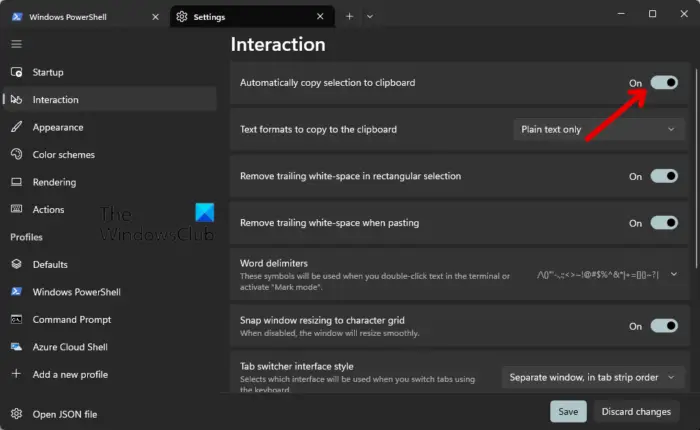Disable automatically copy selection to clipboard
Screen dimensions: 700x430
click(x=664, y=83)
